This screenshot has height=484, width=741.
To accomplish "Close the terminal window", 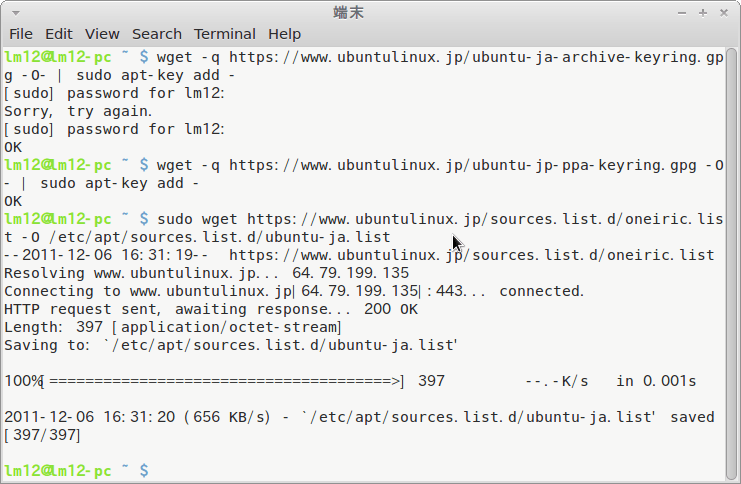I will pyautogui.click(x=724, y=13).
